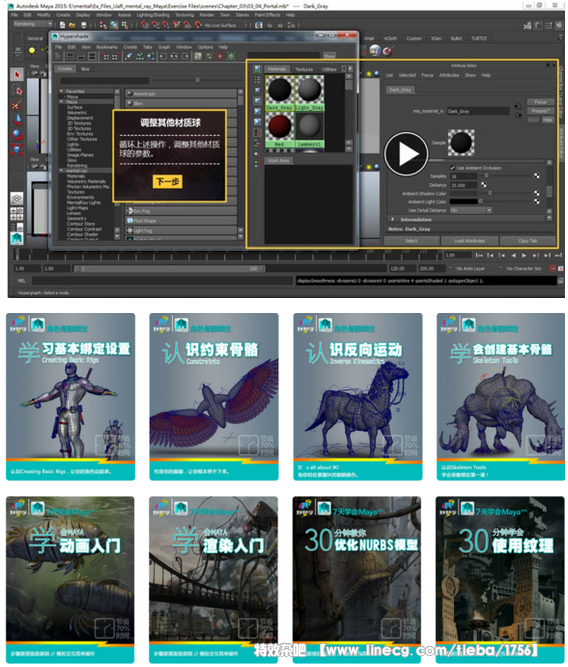This screenshot has height=667, width=568.
Task: Open Graph menu in Hypershade
Action: [164, 47]
